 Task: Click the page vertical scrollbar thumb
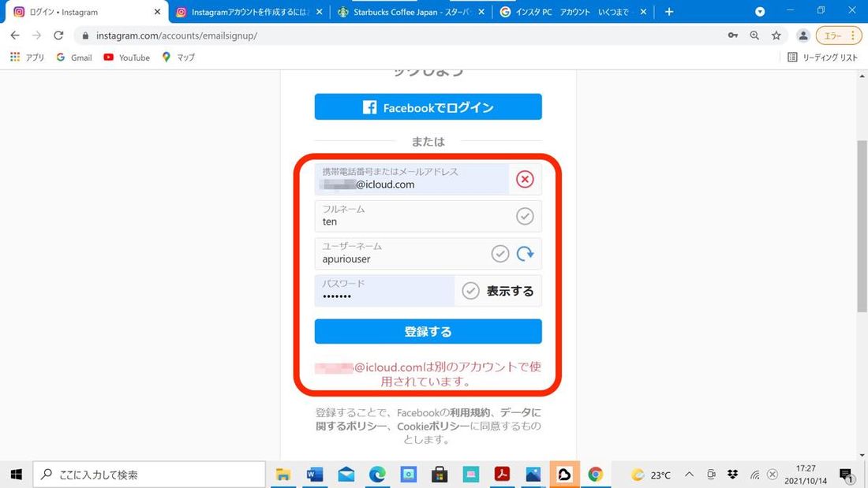coord(862,225)
